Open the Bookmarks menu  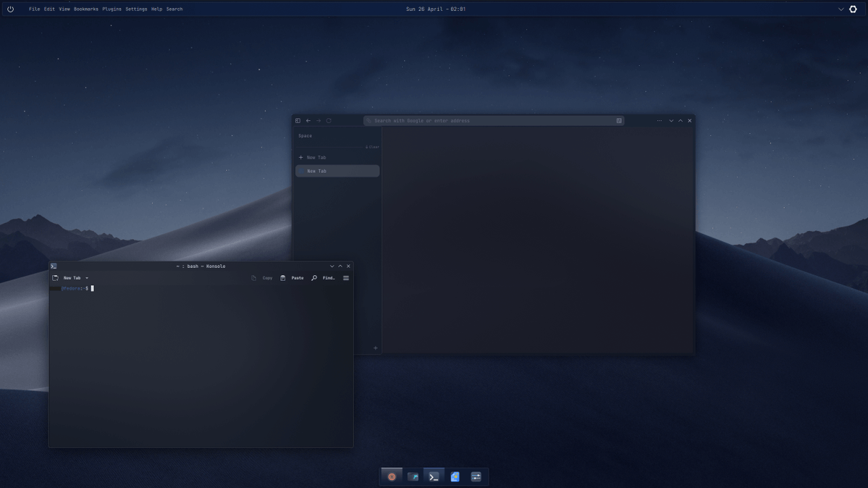coord(86,9)
